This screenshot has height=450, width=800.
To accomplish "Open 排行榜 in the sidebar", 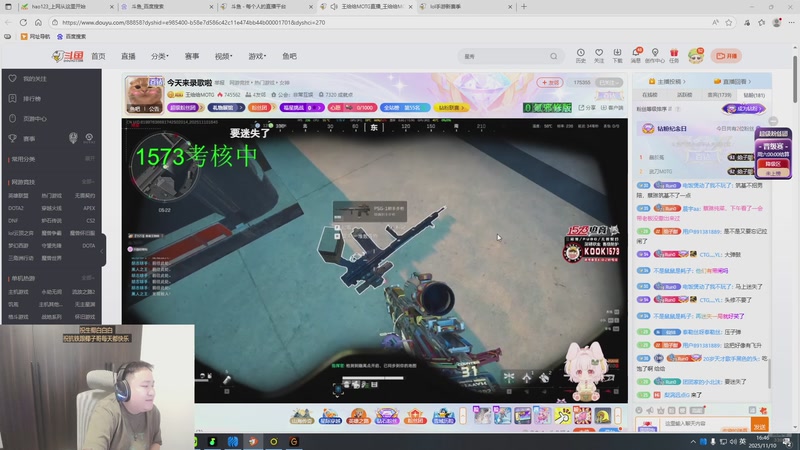I will tap(32, 98).
